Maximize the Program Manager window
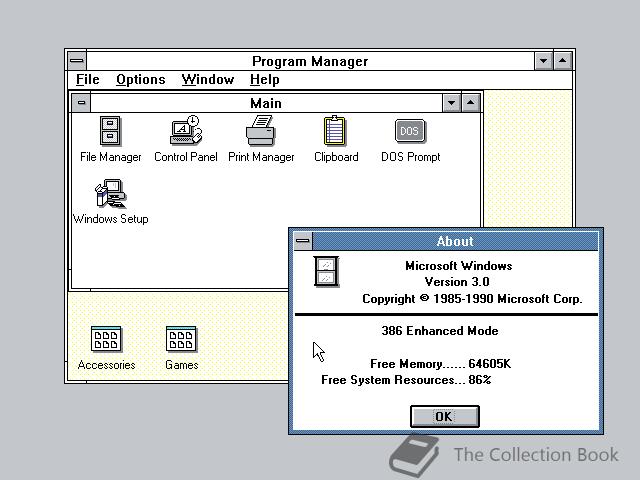The image size is (640, 480). 563,61
